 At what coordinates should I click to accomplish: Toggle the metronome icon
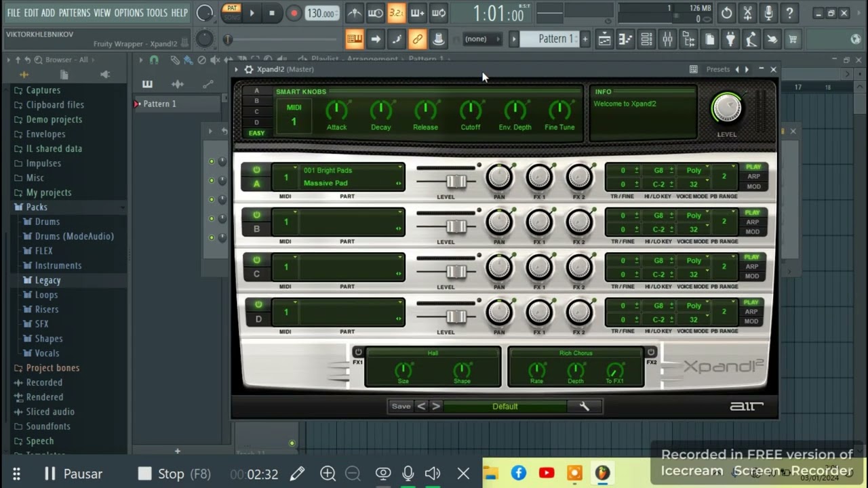click(x=354, y=13)
